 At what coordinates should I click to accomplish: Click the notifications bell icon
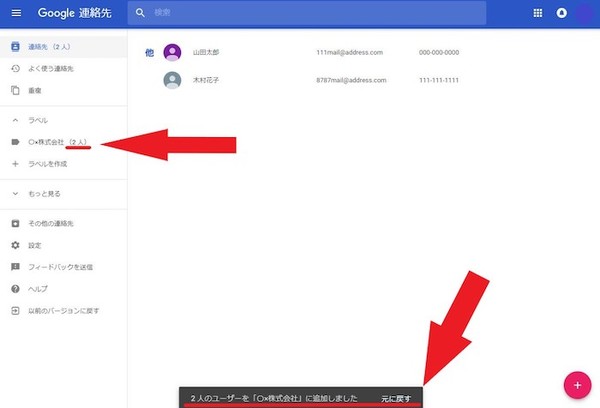(562, 14)
